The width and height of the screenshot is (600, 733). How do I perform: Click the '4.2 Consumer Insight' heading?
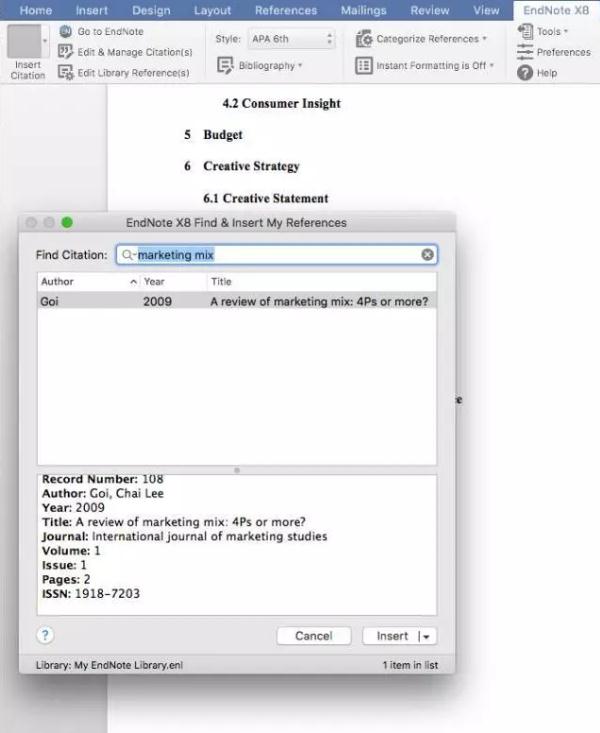click(x=281, y=103)
